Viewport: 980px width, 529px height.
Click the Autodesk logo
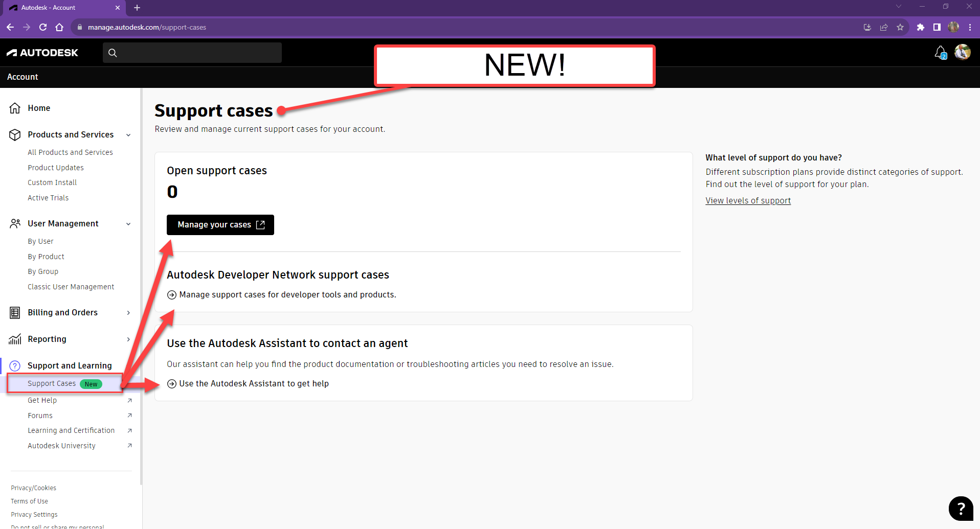click(x=42, y=53)
